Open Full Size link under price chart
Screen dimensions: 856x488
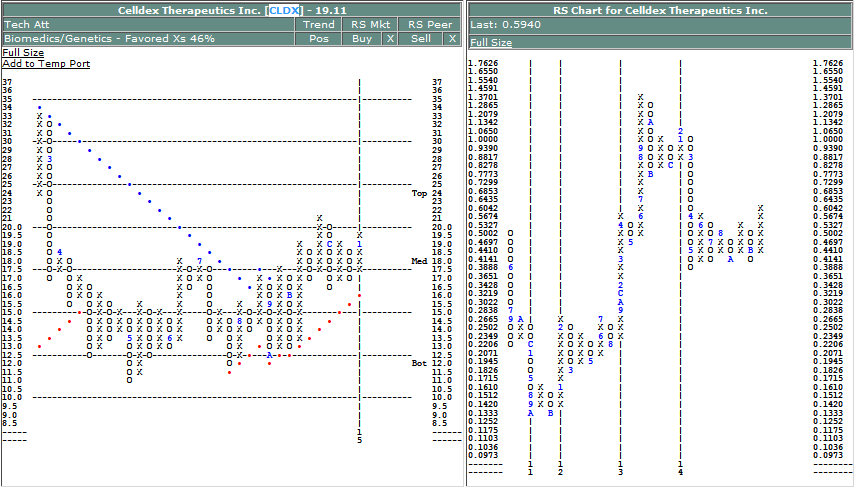23,52
